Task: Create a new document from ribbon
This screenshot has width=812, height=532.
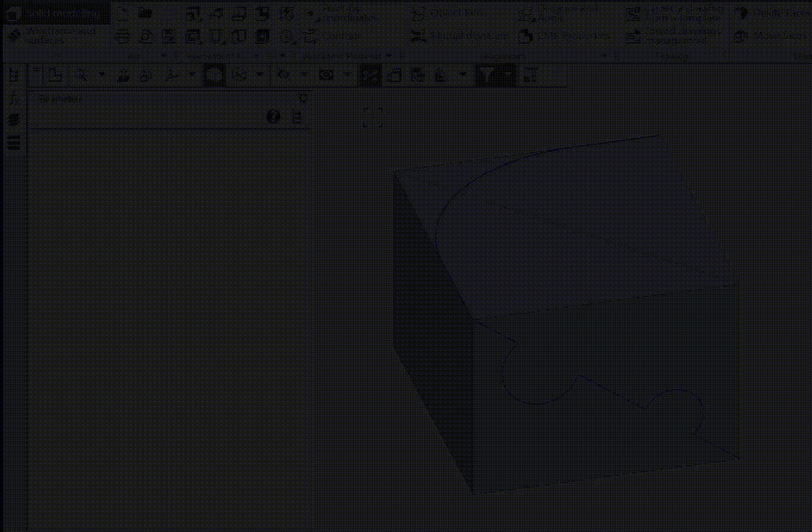Action: click(122, 13)
